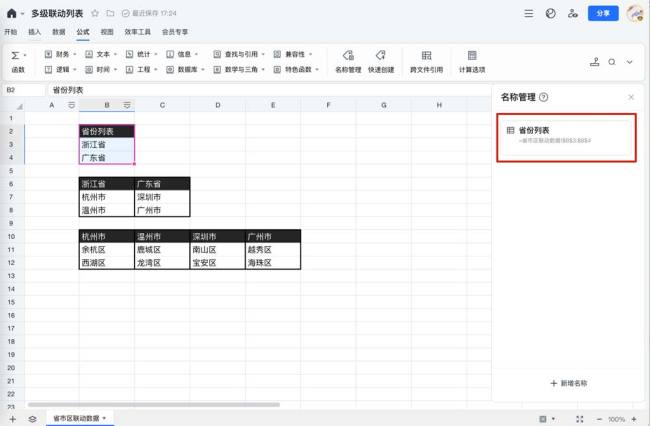The height and width of the screenshot is (426, 650).
Task: Click the 快速创建 quick create icon
Action: [x=380, y=61]
